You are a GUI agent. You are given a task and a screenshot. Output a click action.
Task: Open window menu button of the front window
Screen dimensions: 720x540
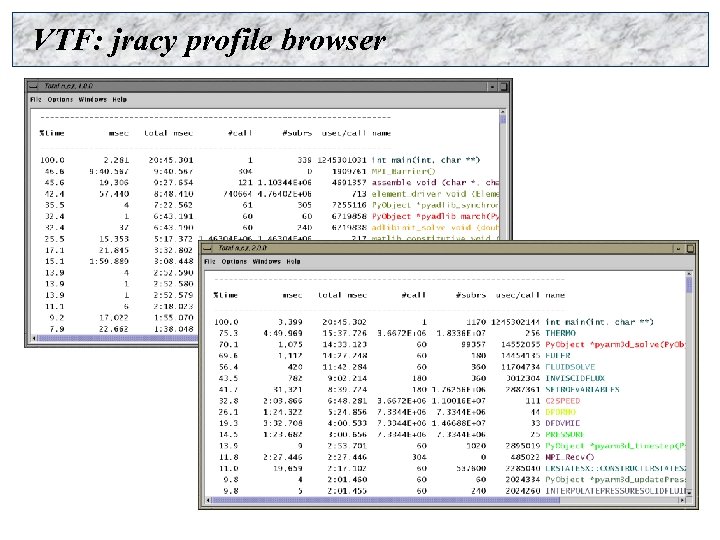[x=208, y=248]
